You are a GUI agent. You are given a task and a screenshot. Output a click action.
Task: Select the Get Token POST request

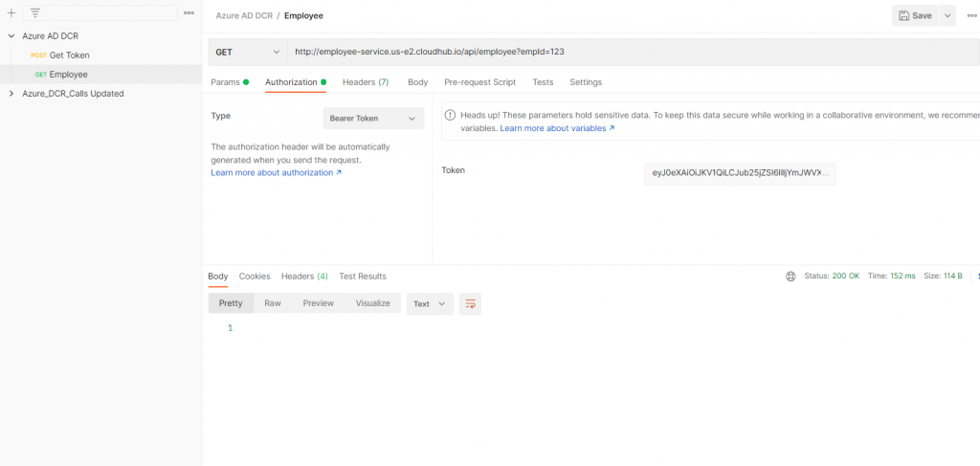coord(69,55)
